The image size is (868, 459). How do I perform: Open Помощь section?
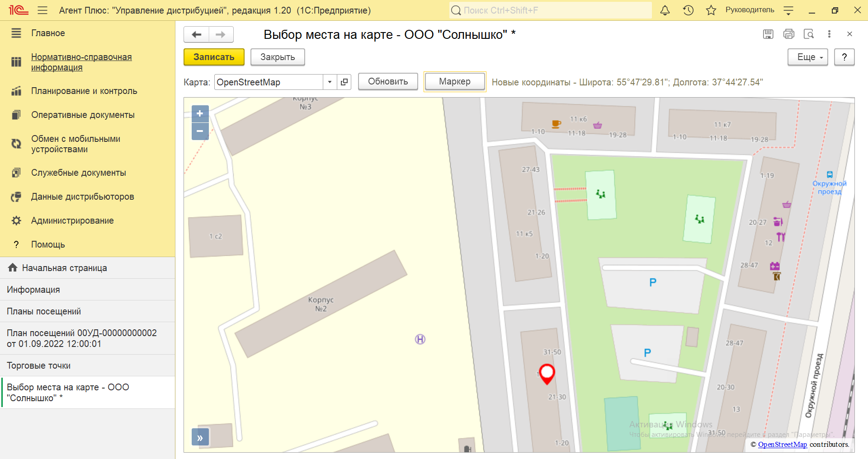[48, 244]
